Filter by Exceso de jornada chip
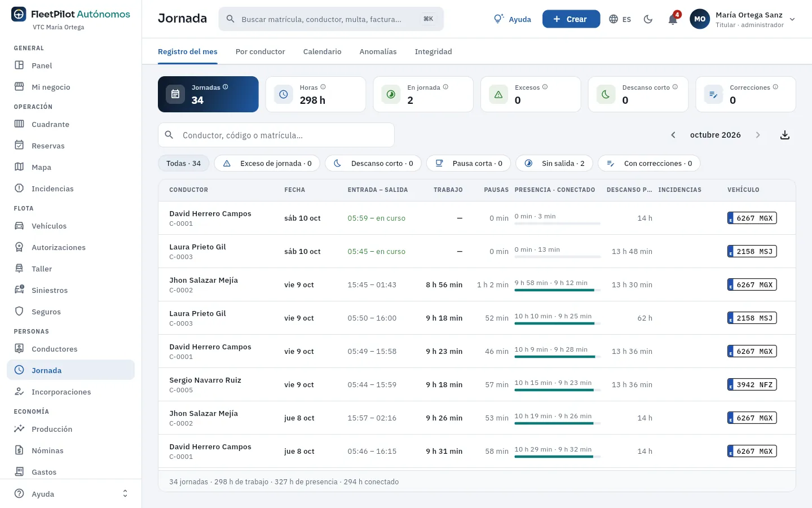Screen dimensions: 812x508 click(267, 163)
